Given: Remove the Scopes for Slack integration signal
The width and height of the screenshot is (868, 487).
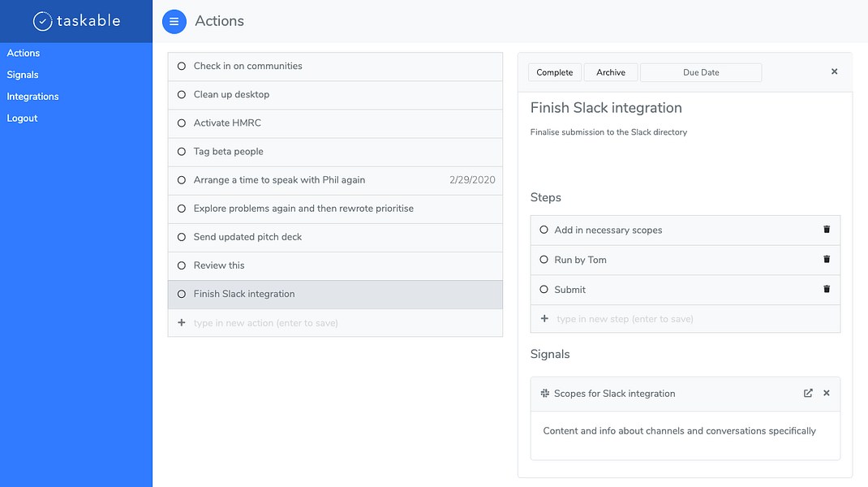Looking at the screenshot, I should (x=827, y=393).
